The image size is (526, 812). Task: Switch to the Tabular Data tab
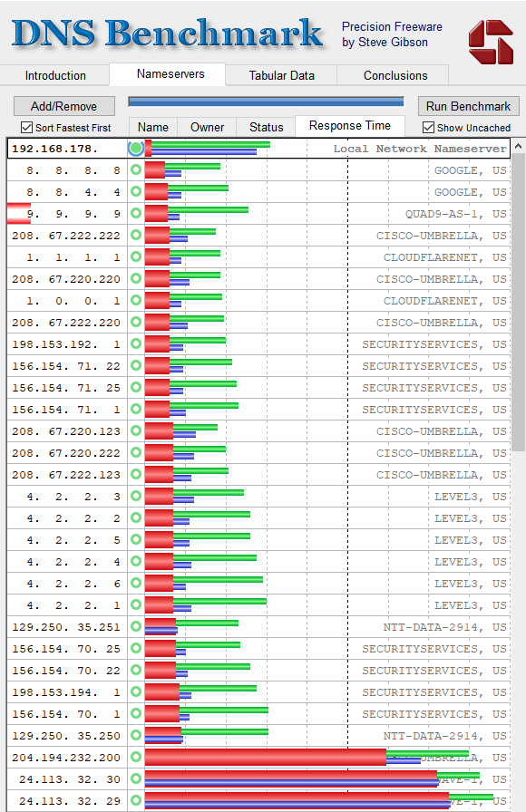coord(281,75)
